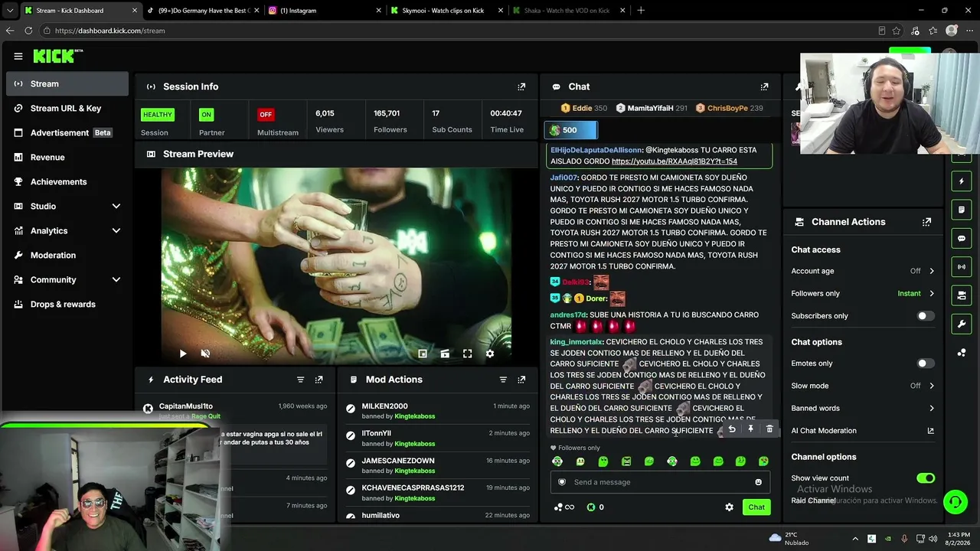Pop out the Mod Actions panel

[521, 380]
